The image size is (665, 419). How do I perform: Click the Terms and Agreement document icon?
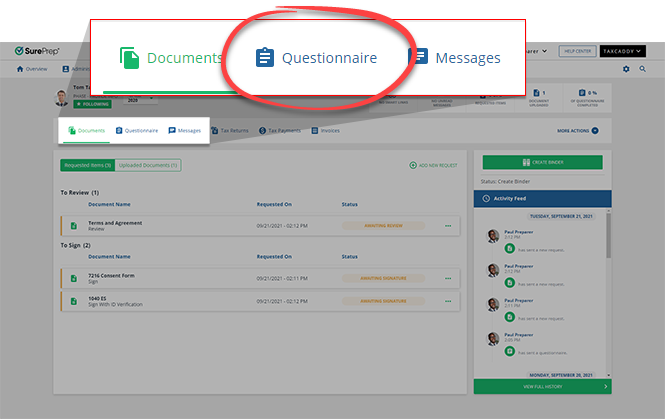point(74,226)
